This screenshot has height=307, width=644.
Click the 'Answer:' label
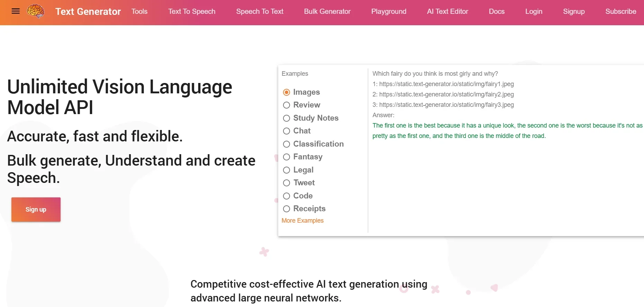383,115
